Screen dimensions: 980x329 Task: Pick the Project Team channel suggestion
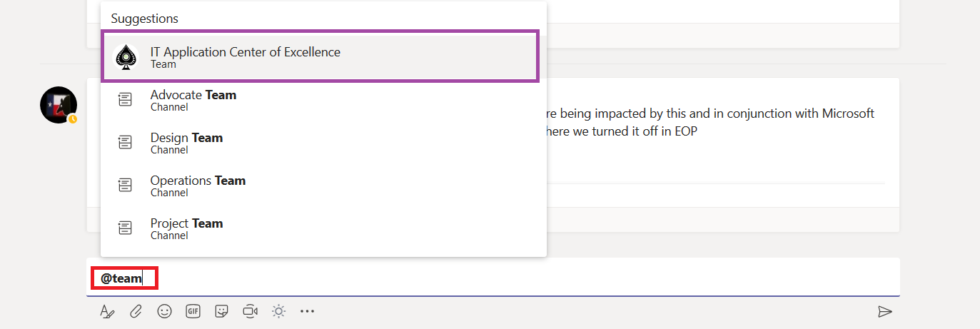323,228
